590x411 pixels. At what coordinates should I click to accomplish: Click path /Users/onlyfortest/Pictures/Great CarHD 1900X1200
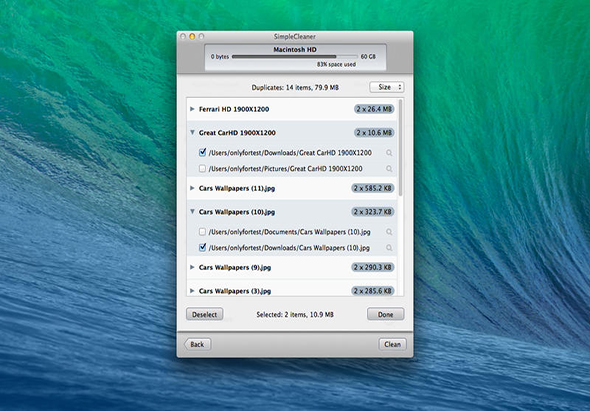pos(286,169)
